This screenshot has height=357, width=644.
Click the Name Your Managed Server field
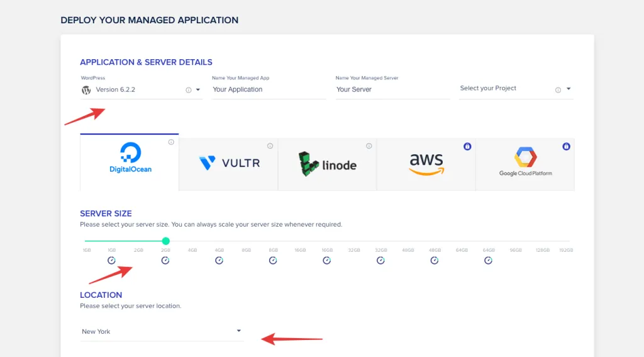392,90
